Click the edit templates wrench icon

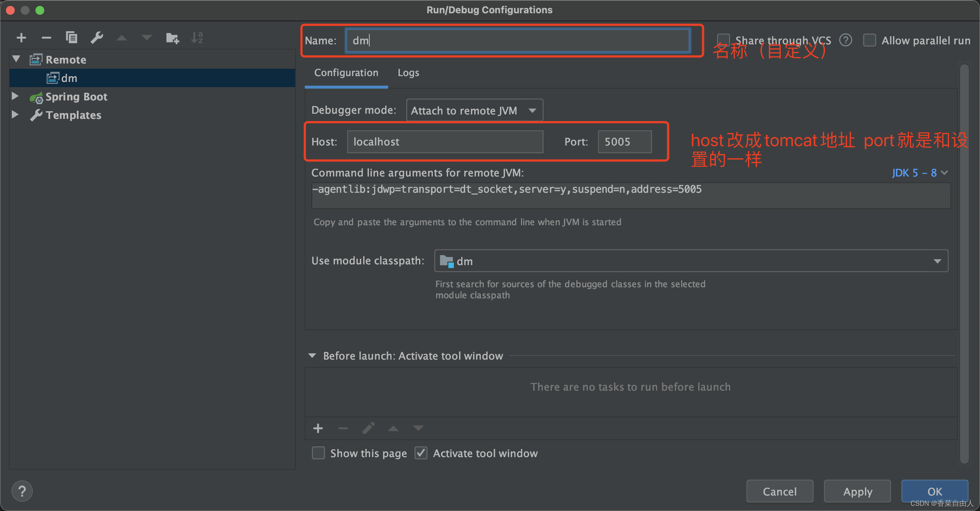coord(97,37)
